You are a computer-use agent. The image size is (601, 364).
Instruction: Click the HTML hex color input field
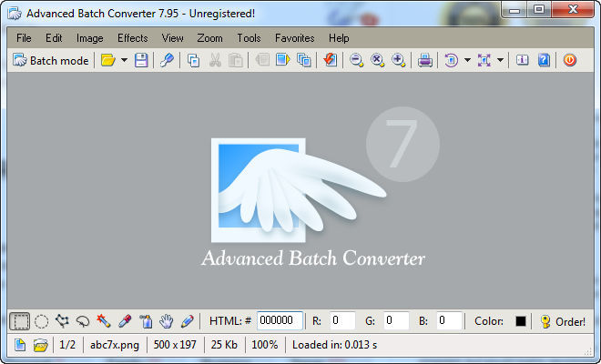280,320
